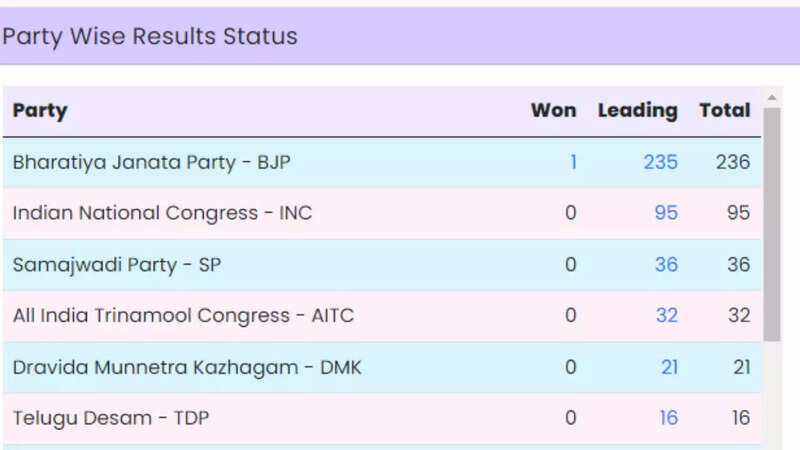Click the Leading column header
Viewport: 800px width, 450px height.
tap(637, 111)
